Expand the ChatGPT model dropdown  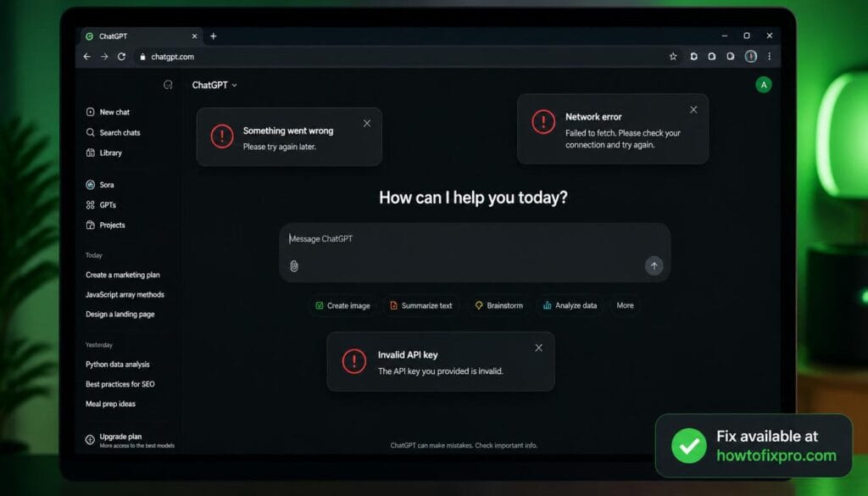click(x=214, y=86)
